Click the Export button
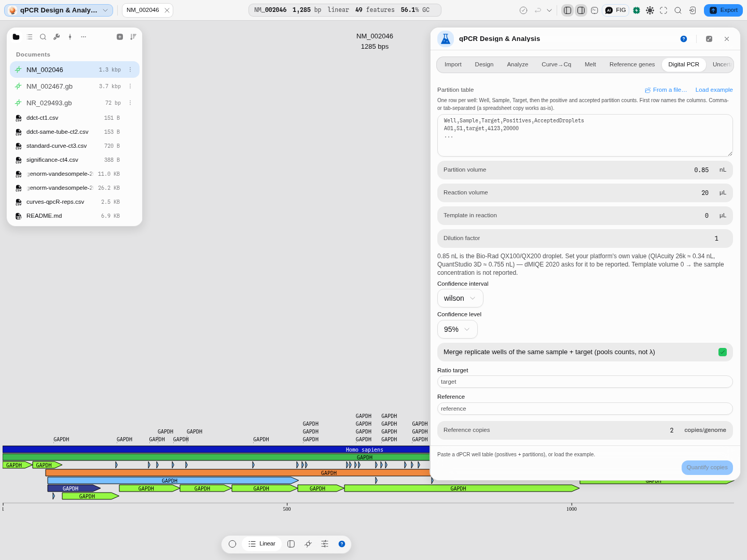Image resolution: width=747 pixels, height=560 pixels. [723, 10]
